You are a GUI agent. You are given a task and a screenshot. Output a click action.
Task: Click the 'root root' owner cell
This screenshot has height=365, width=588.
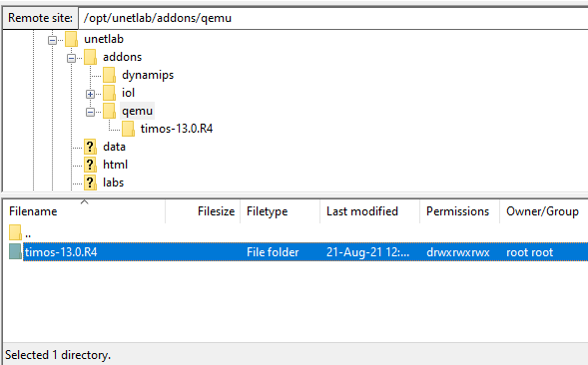coord(529,252)
